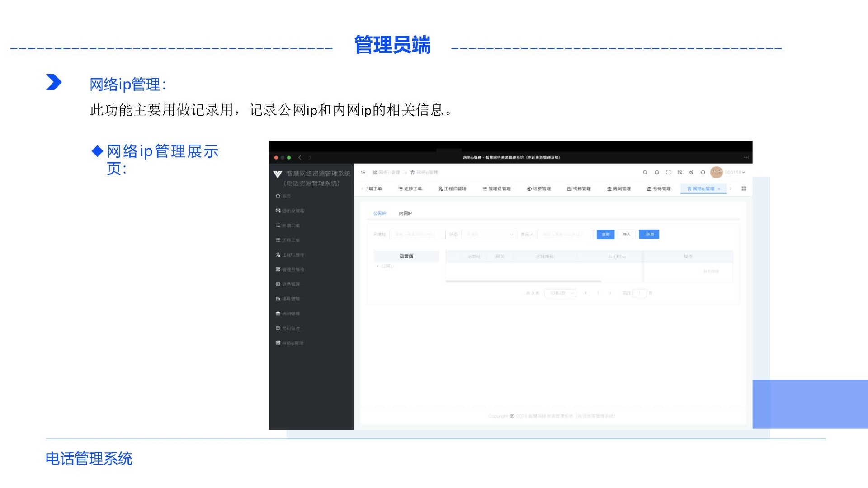Screen dimensions: 868x488
Task: Open 通讯录管理 in the sidebar
Action: tap(292, 211)
